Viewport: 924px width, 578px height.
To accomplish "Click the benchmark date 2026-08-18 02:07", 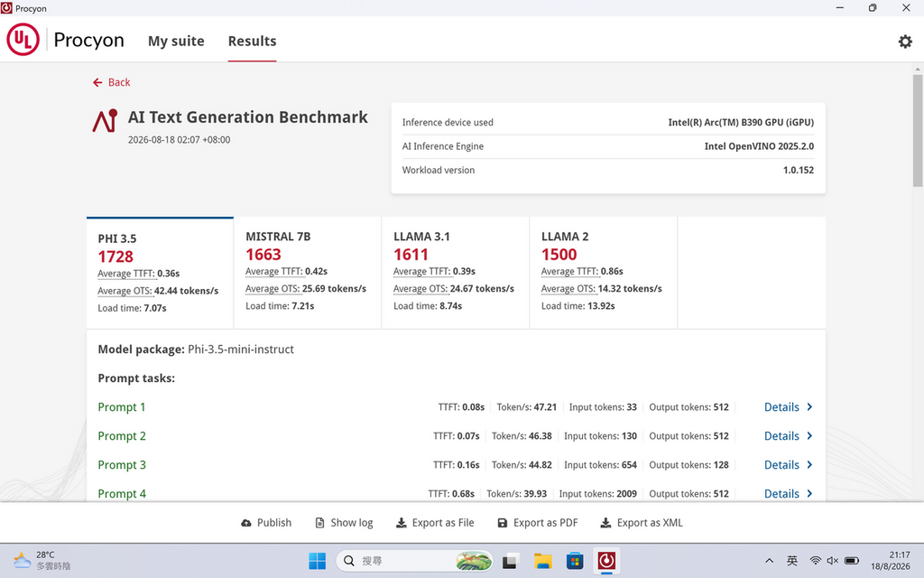I will [x=180, y=140].
